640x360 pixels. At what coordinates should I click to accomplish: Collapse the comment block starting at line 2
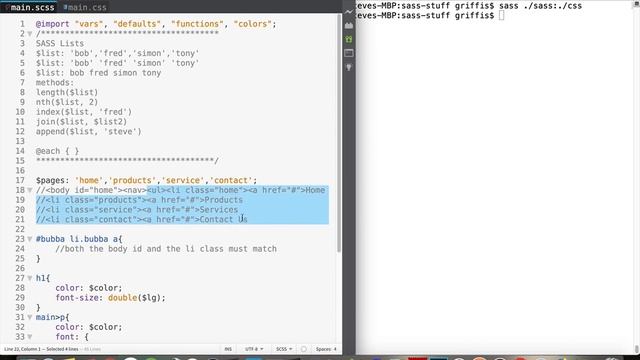click(x=30, y=34)
